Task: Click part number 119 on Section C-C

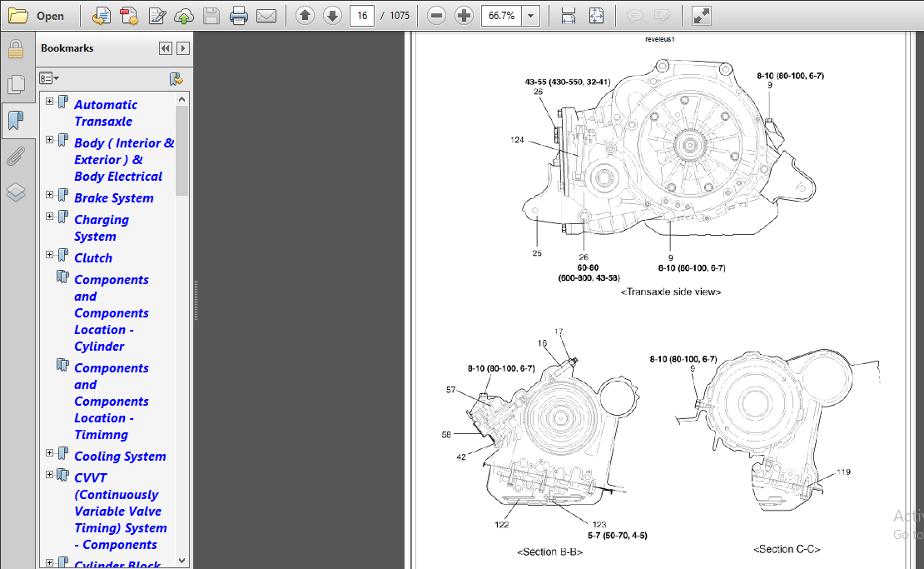Action: pyautogui.click(x=843, y=472)
